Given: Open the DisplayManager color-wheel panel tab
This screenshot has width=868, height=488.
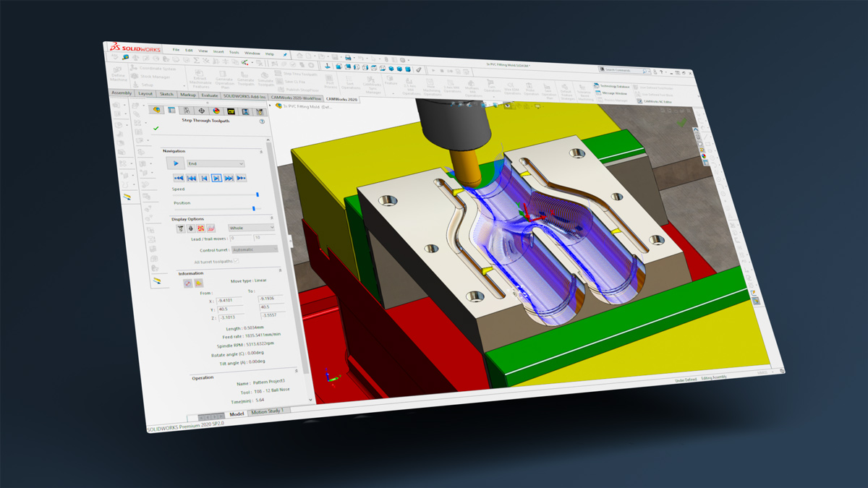Looking at the screenshot, I should pyautogui.click(x=216, y=111).
